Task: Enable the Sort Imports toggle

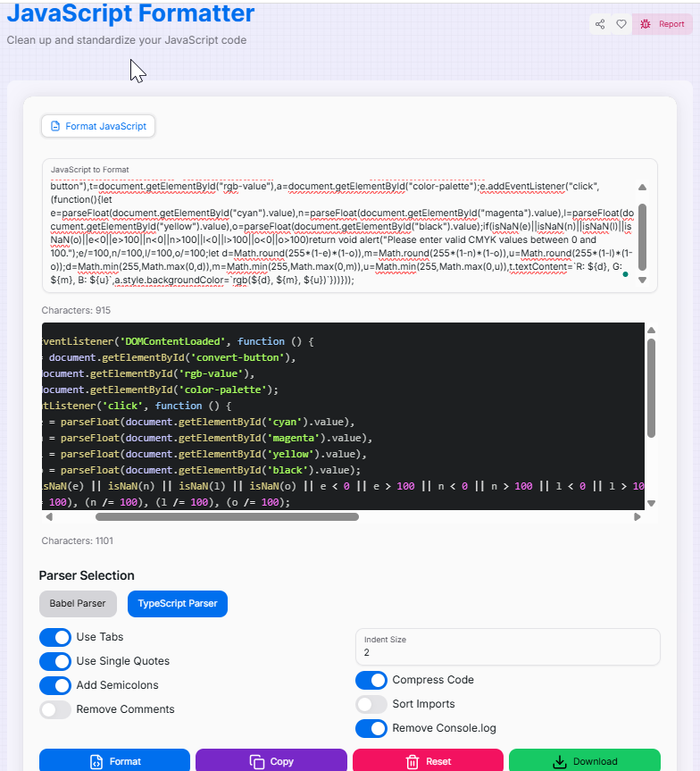Action: (371, 704)
